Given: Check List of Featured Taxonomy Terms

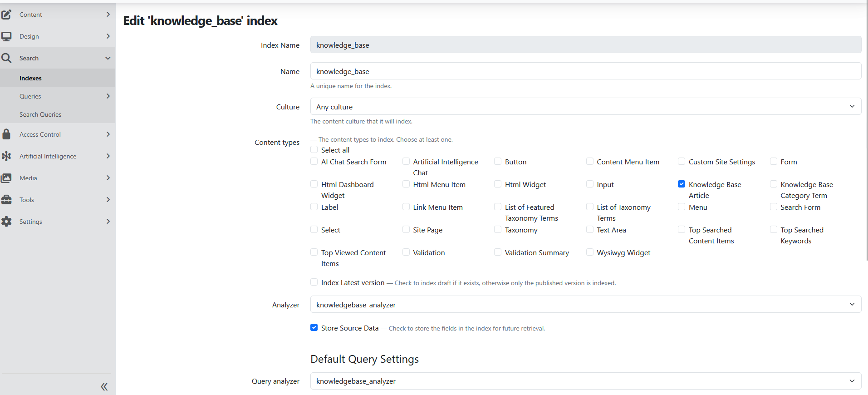Looking at the screenshot, I should tap(498, 207).
